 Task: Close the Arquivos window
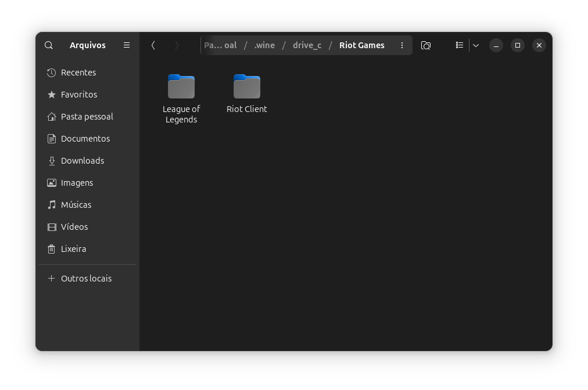click(x=539, y=45)
